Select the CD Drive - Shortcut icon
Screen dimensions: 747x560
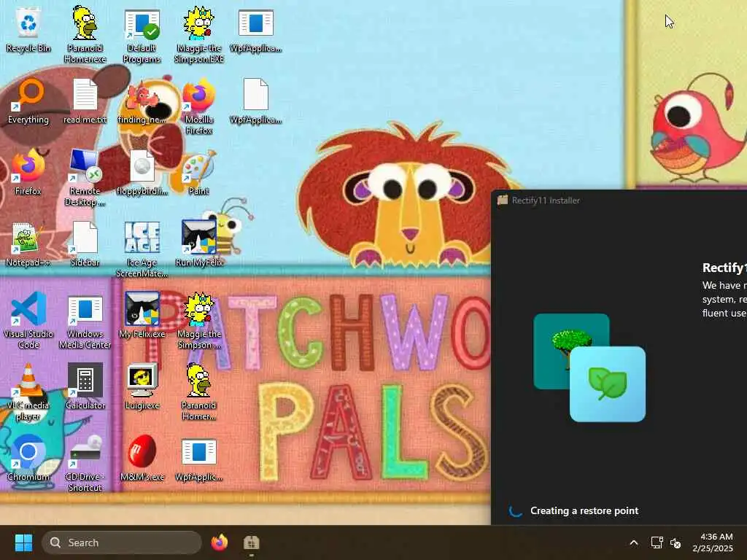pyautogui.click(x=85, y=464)
